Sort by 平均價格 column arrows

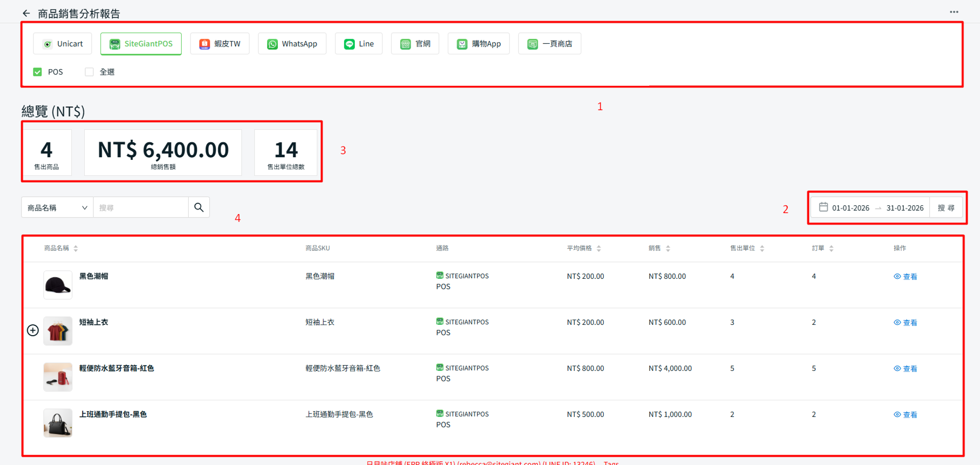click(599, 248)
